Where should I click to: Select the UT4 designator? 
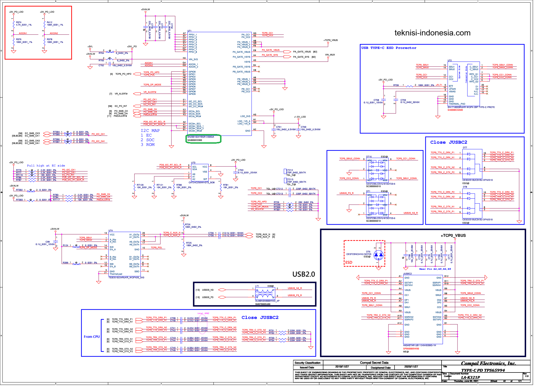click(110, 230)
